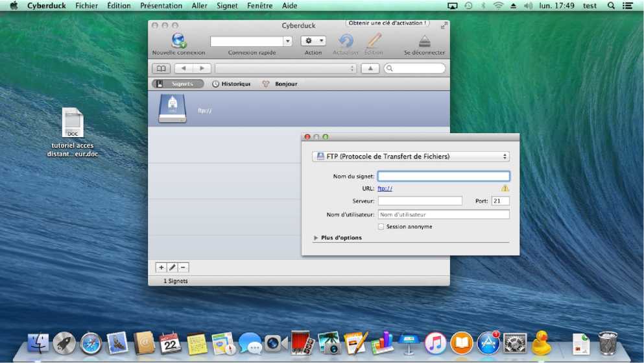
Task: Click the bookmarks book icon button
Action: (161, 68)
